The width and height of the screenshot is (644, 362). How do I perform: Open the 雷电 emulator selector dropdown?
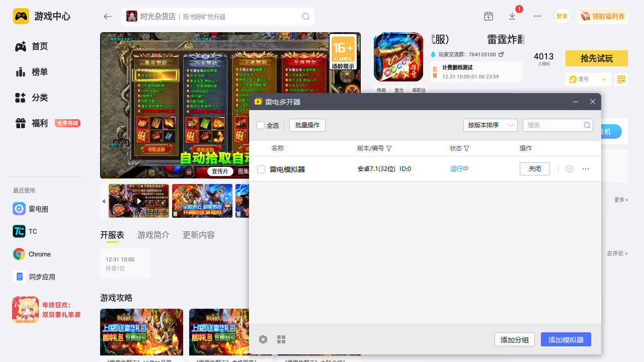coord(588,79)
